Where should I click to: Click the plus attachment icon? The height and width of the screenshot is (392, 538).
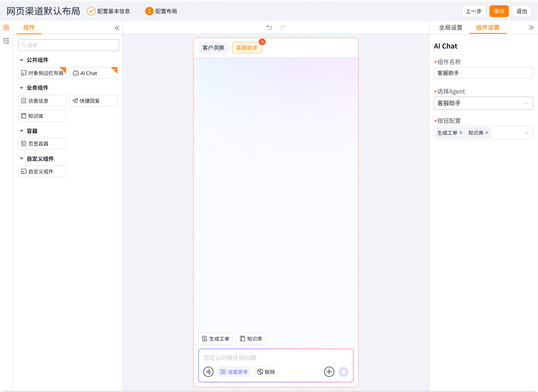click(329, 372)
